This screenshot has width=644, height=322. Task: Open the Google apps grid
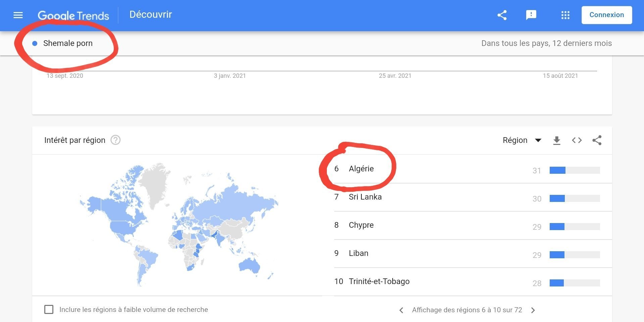(565, 15)
